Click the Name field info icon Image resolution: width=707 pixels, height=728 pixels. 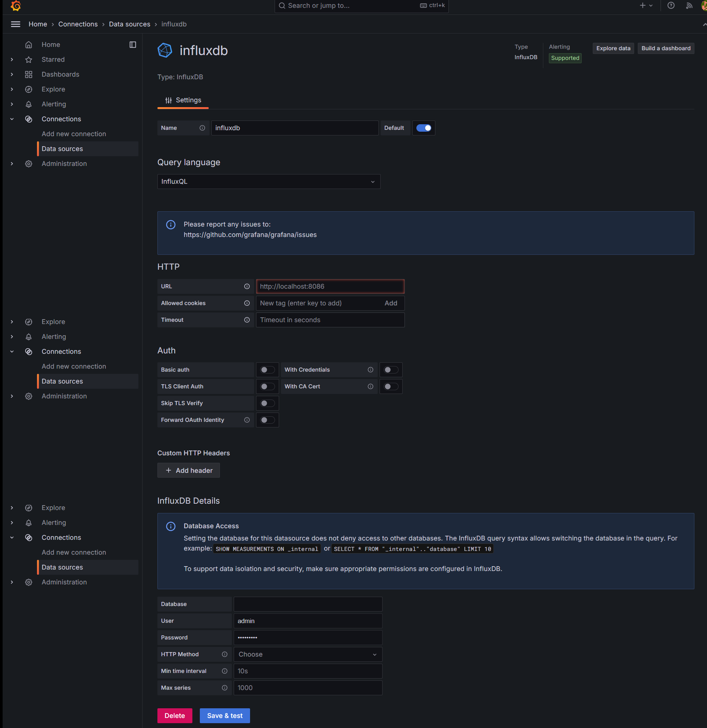point(202,128)
